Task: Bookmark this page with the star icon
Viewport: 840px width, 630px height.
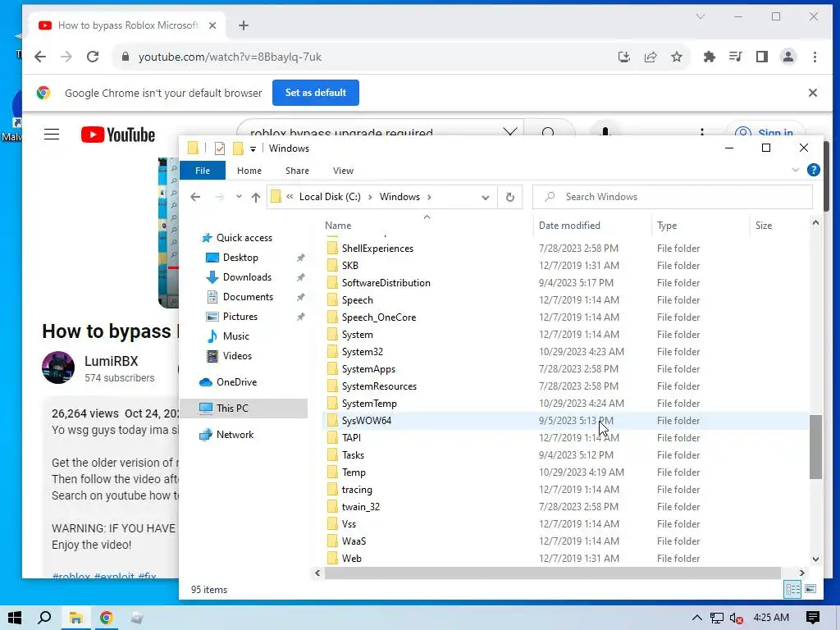Action: 677,57
